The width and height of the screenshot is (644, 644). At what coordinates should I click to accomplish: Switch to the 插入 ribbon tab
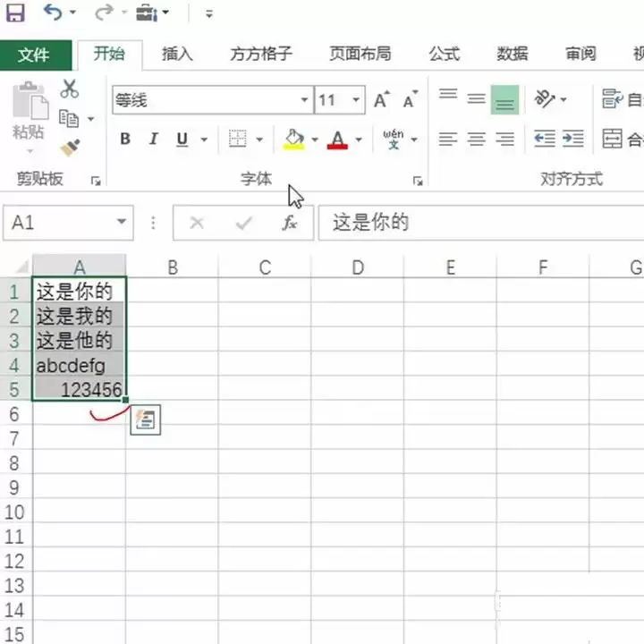177,54
